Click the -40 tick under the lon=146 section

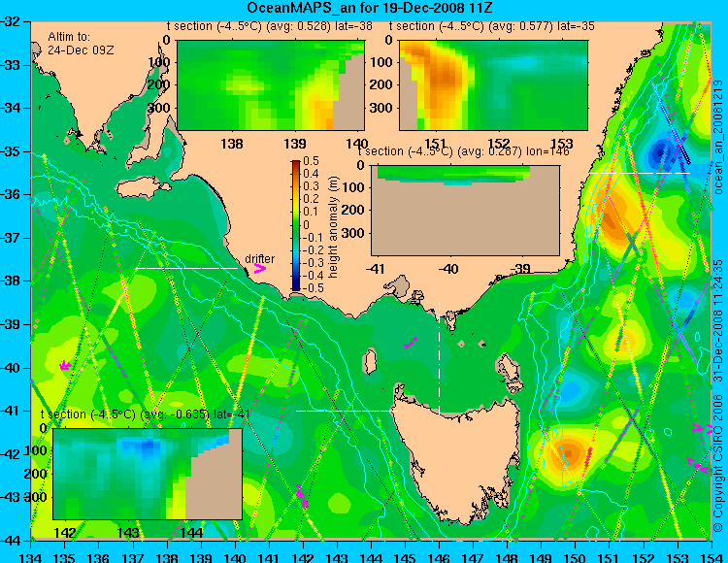(449, 268)
